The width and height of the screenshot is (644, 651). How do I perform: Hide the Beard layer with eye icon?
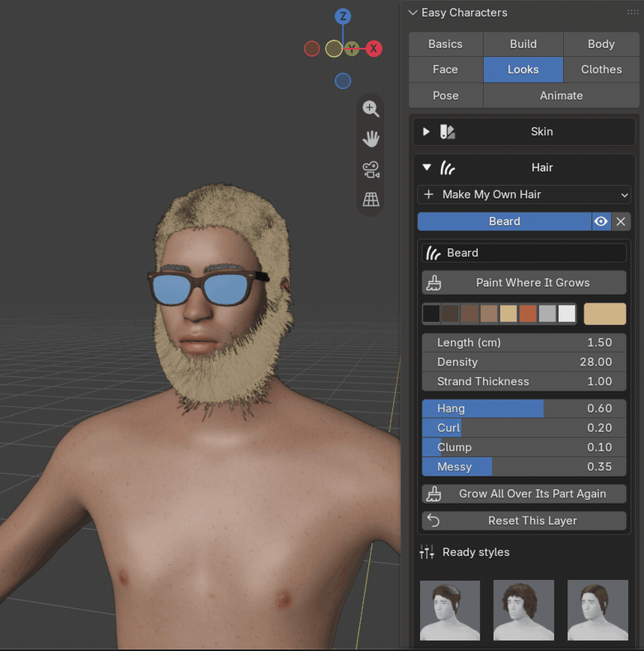[x=601, y=221]
